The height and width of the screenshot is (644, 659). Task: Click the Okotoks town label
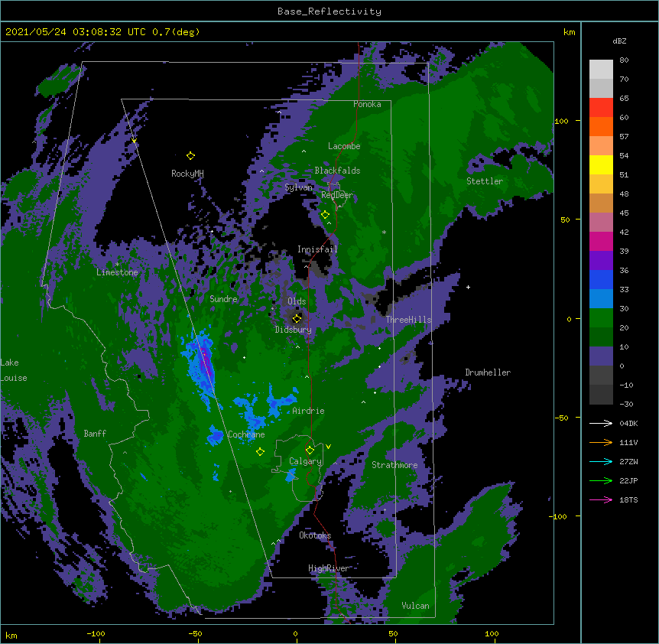(x=315, y=535)
